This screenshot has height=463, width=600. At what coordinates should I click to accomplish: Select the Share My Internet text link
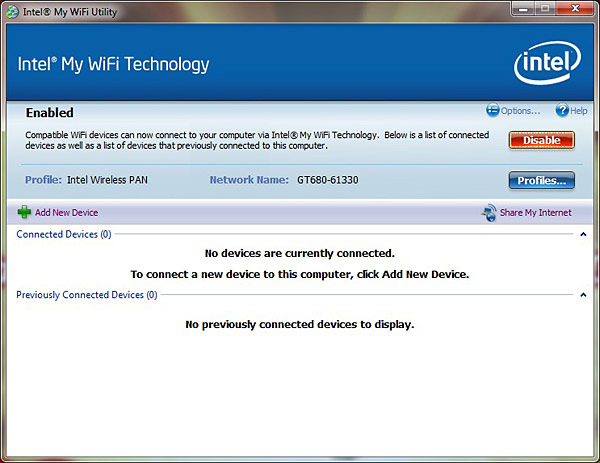[537, 213]
